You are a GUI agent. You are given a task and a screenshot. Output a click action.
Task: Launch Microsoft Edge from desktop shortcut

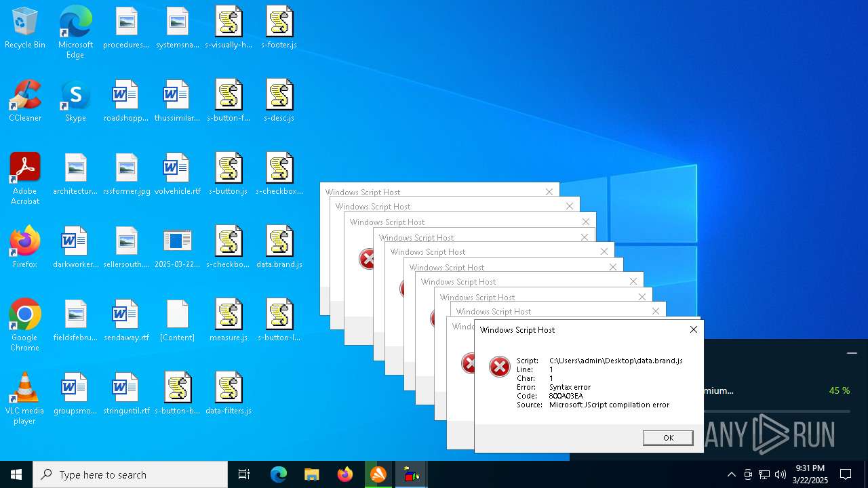pyautogui.click(x=75, y=33)
